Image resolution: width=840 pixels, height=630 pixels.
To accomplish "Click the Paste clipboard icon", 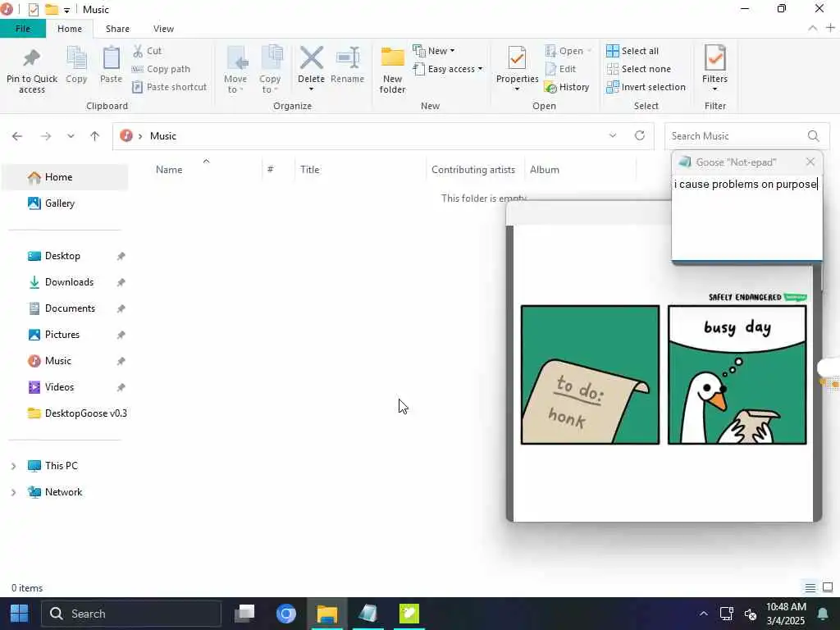I will [x=111, y=66].
